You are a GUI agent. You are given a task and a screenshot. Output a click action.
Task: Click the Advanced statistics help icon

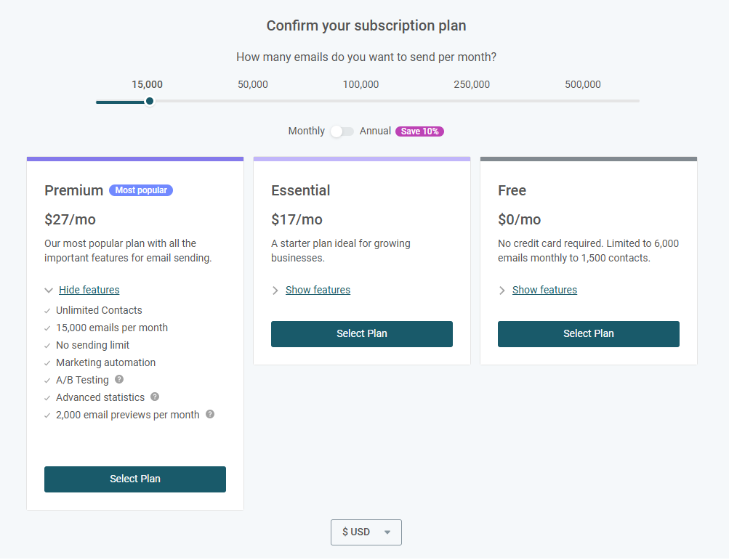156,397
